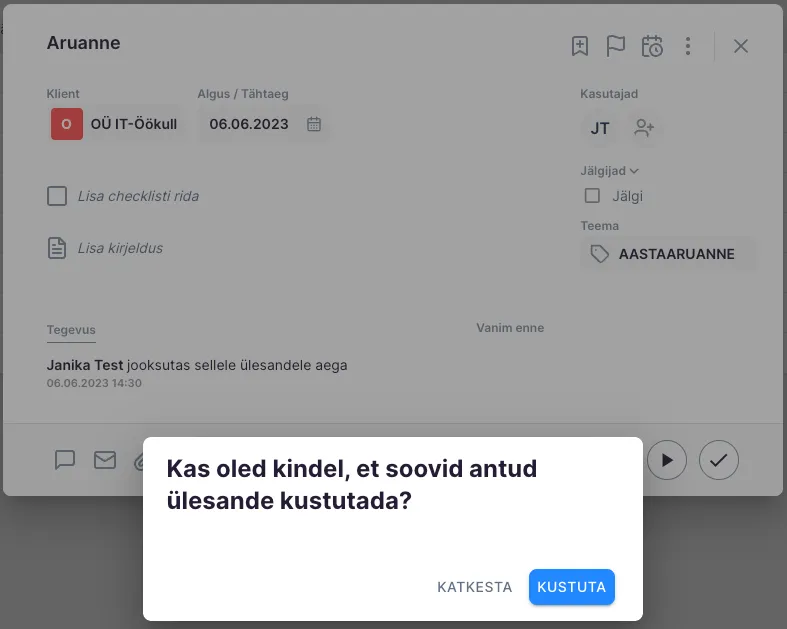
Task: Open the AASTAARUANNE topic selector
Action: tap(668, 254)
